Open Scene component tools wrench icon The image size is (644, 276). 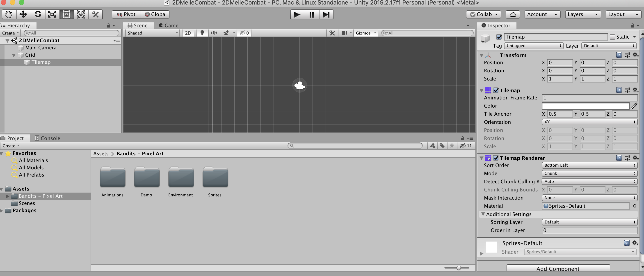click(x=332, y=33)
